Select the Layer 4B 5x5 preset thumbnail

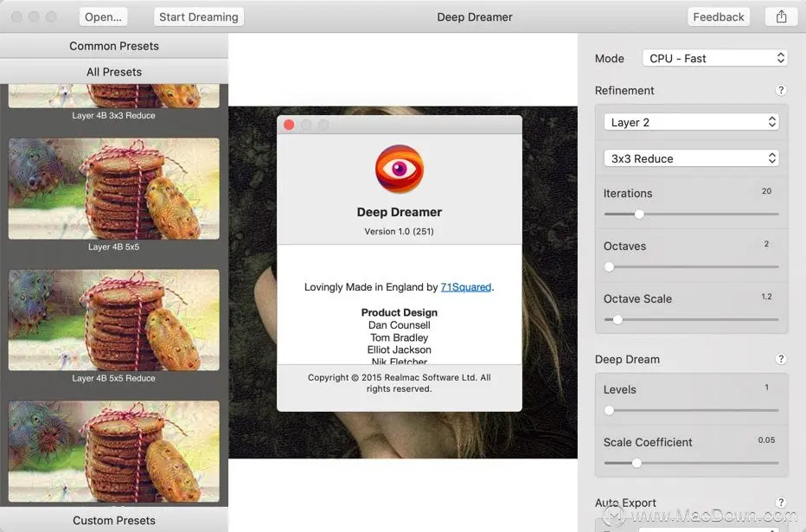click(x=114, y=189)
